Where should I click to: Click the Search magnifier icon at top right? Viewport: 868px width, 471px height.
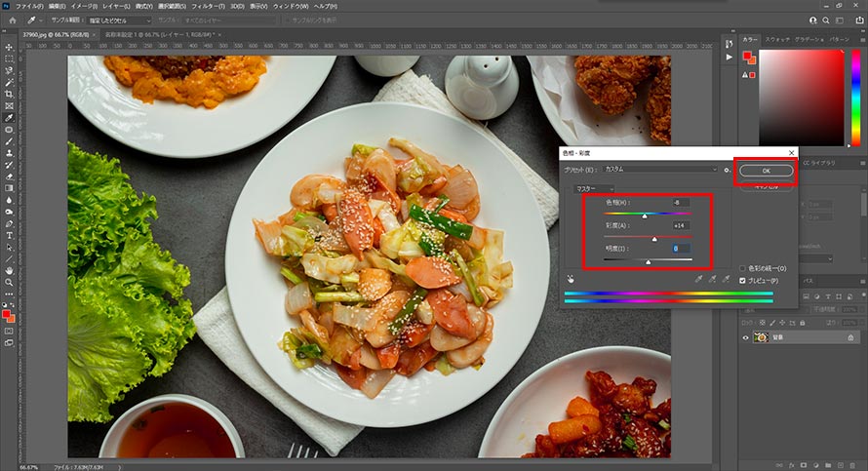click(825, 20)
